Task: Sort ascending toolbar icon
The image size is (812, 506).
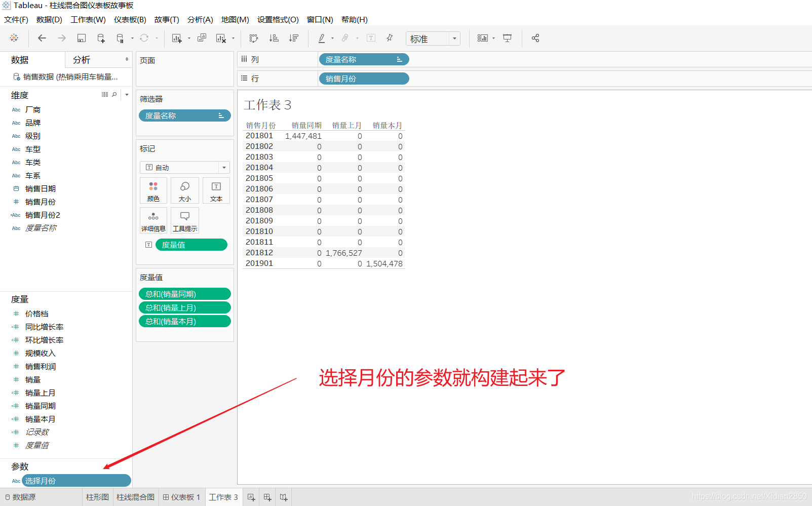Action: click(x=274, y=38)
